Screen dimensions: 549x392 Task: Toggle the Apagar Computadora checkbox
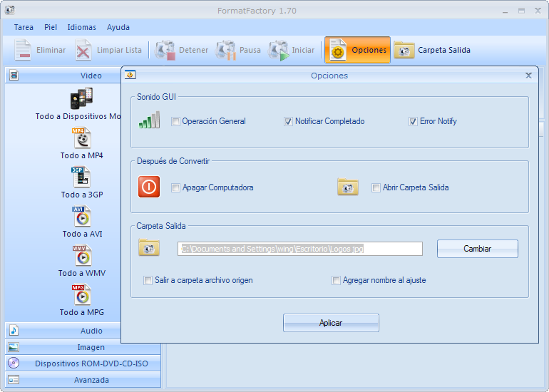(x=175, y=188)
